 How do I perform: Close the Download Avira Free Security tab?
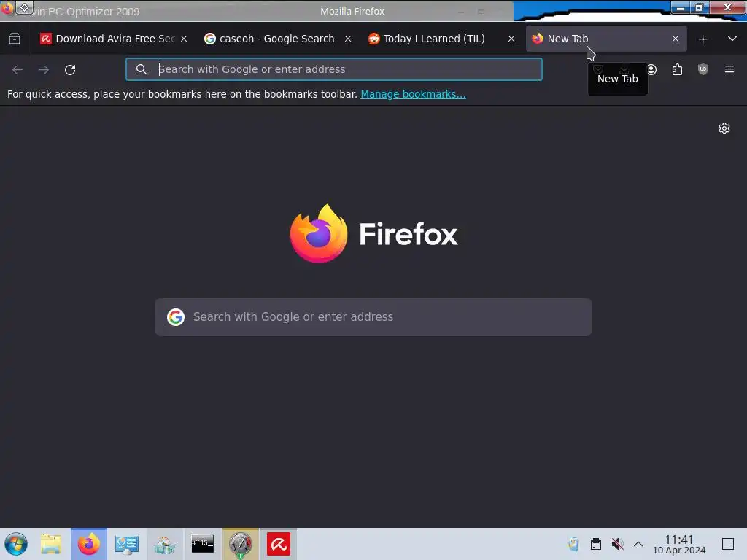(x=184, y=39)
